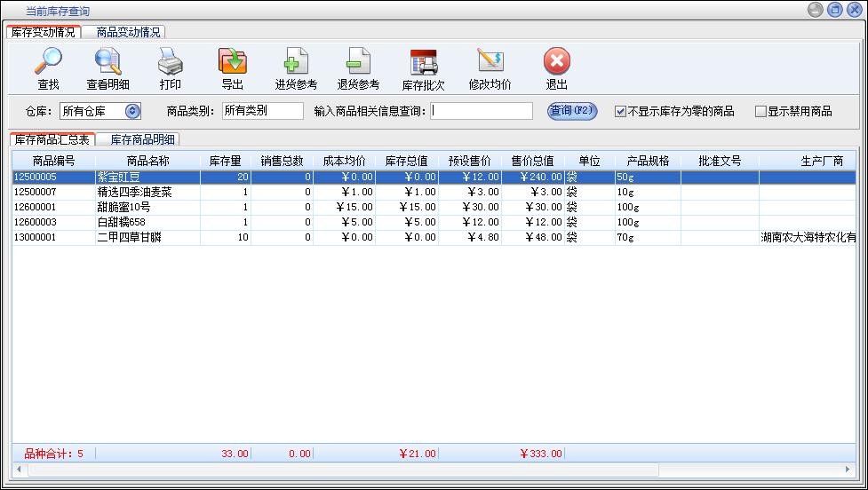Viewport: 868px width, 490px height.
Task: Enable the 显示禁用商品 checkbox
Action: tap(760, 112)
